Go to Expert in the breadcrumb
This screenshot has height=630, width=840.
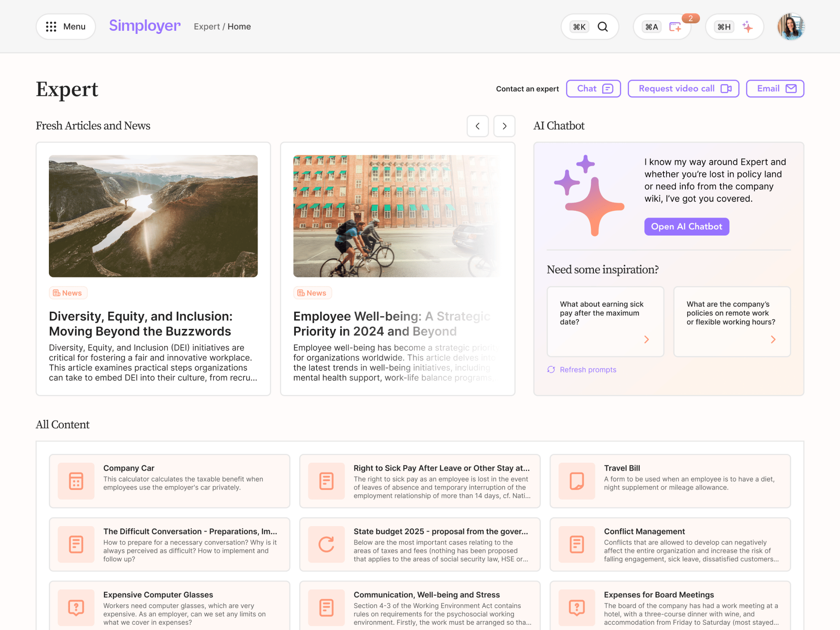(206, 27)
